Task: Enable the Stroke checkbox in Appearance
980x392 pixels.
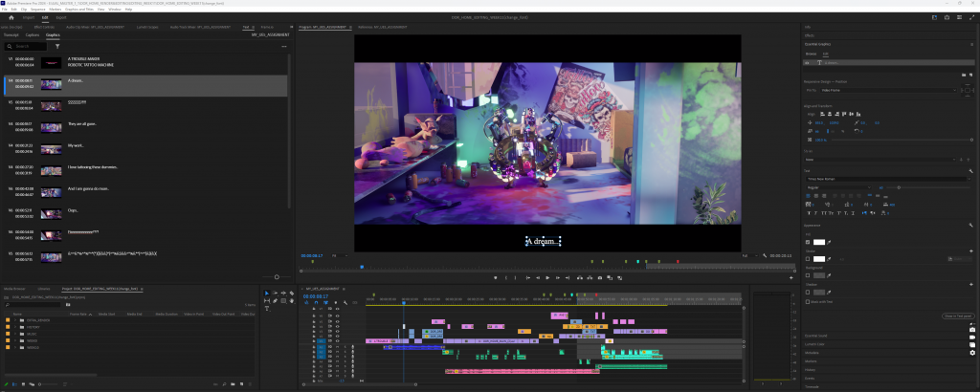Action: (x=808, y=259)
